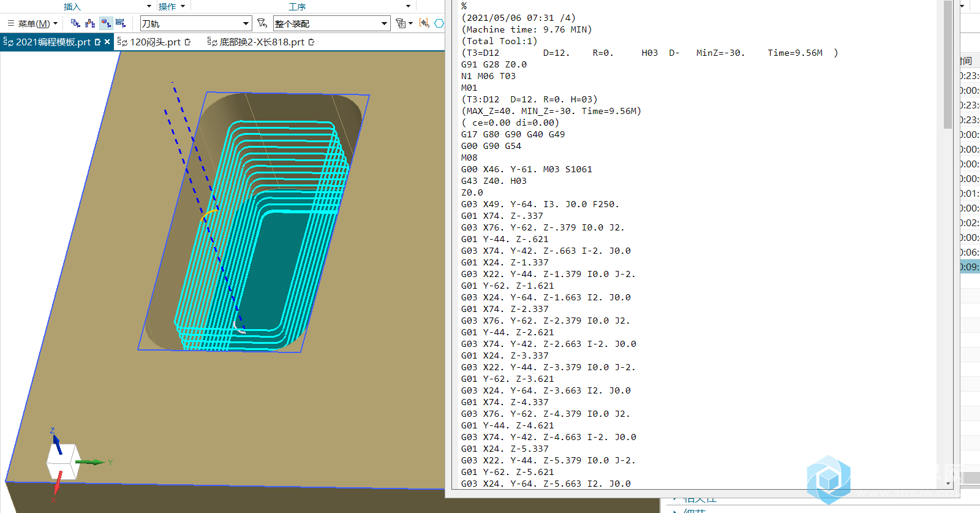The image size is (980, 513).
Task: Click undock icon on 2021编程模板.prt tab
Action: tap(97, 42)
